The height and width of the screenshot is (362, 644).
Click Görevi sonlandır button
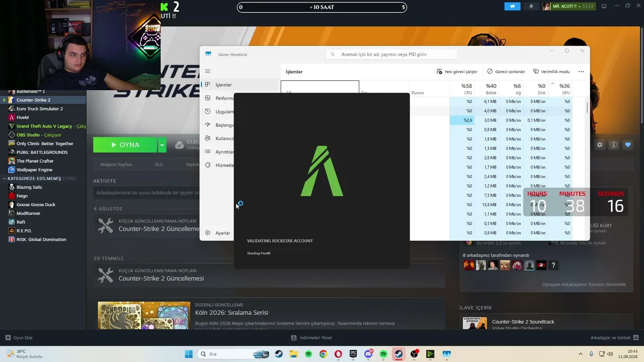(x=506, y=72)
